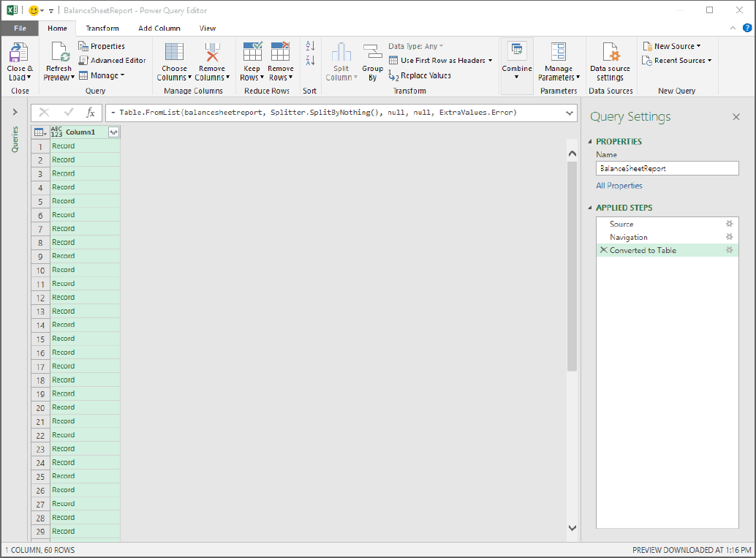
Task: Click the Remove Columns icon
Action: (x=212, y=53)
